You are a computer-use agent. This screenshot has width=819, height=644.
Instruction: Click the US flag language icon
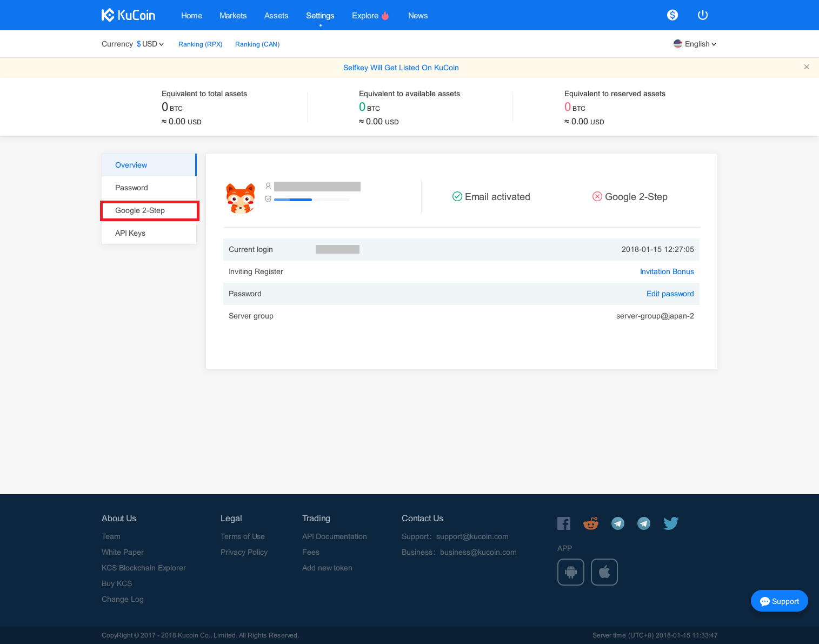click(x=678, y=44)
